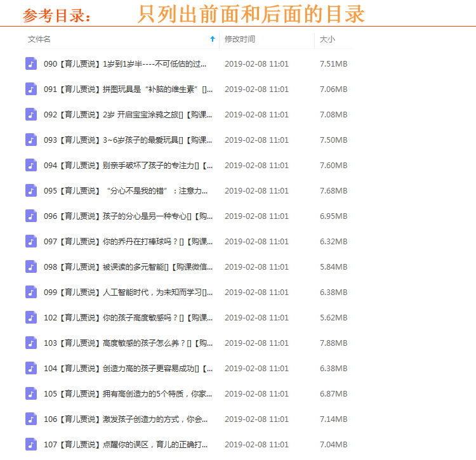476x460 pixels.
Task: Select the 7.68MB size of file 095
Action: [333, 190]
